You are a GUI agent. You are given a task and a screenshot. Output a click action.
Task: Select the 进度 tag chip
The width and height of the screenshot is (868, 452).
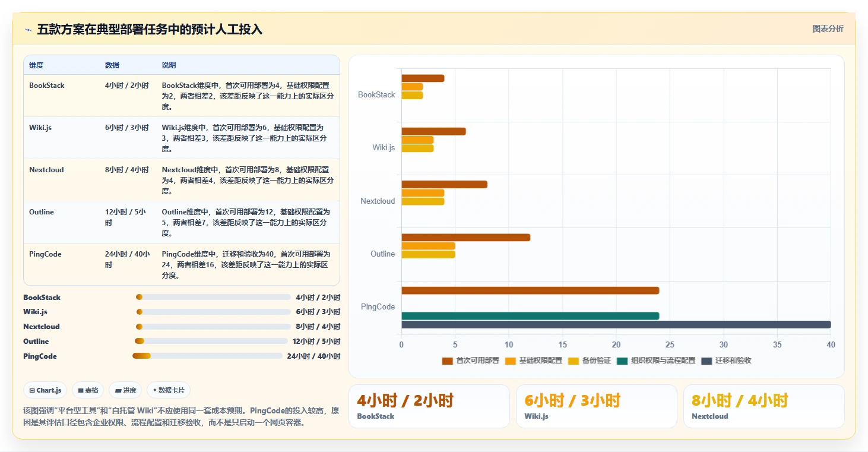click(125, 390)
